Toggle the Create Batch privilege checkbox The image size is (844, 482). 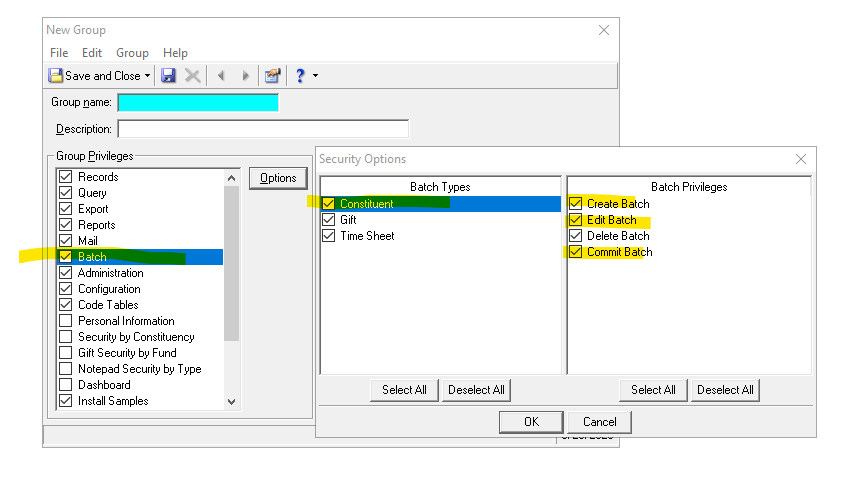click(x=575, y=204)
